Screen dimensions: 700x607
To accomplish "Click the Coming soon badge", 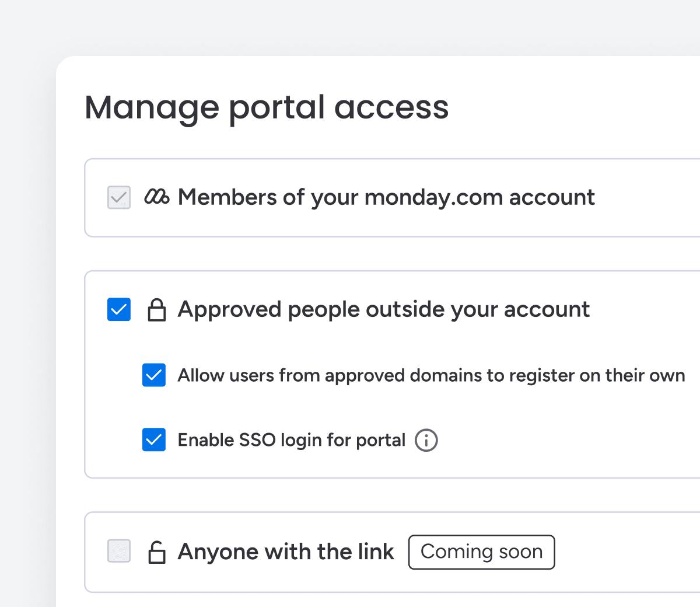I will click(482, 552).
